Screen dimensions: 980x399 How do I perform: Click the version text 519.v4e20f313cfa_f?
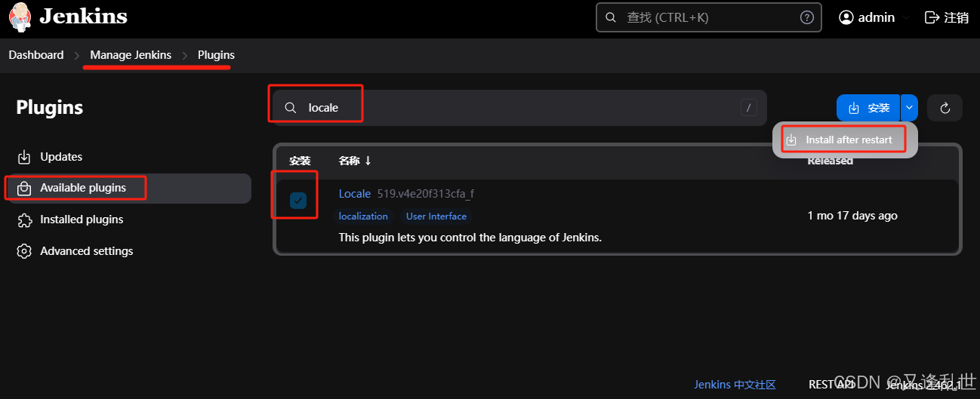[x=426, y=194]
